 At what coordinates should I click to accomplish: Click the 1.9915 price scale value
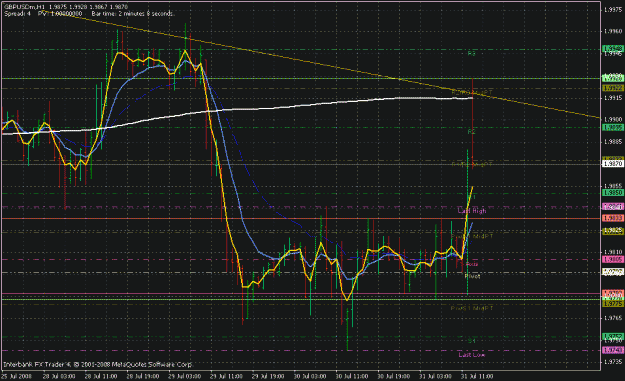coord(614,98)
